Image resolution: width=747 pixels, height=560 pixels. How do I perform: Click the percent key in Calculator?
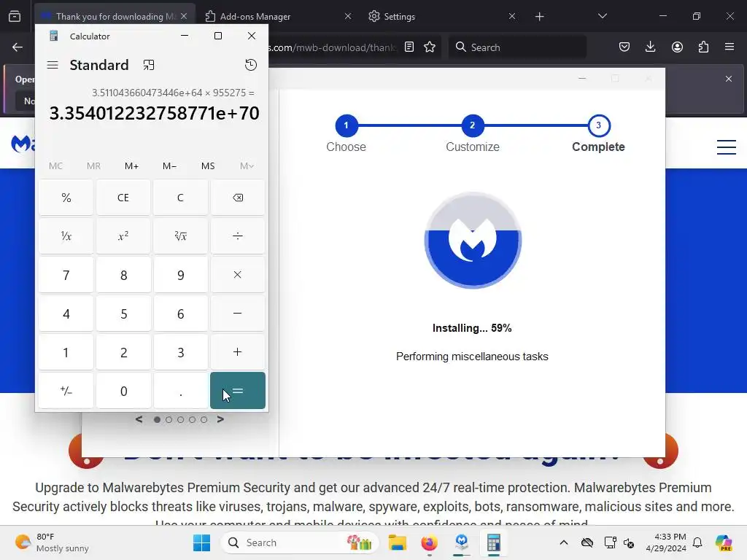point(66,198)
